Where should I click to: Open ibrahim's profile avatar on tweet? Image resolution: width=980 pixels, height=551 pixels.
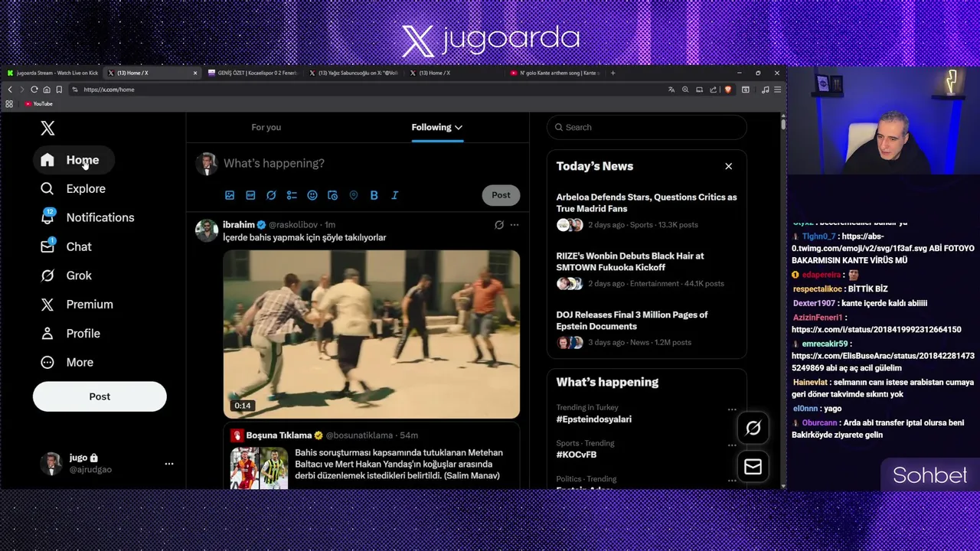pyautogui.click(x=207, y=230)
